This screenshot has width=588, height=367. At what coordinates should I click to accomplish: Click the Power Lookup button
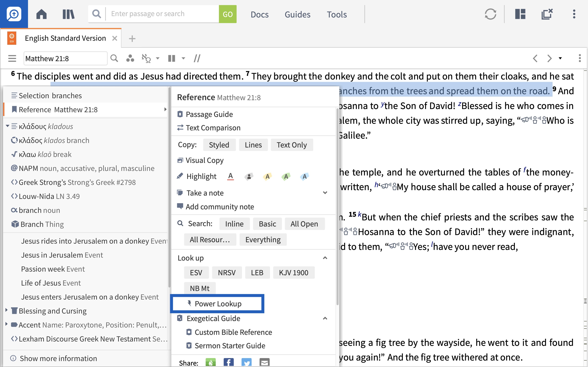[x=218, y=304]
